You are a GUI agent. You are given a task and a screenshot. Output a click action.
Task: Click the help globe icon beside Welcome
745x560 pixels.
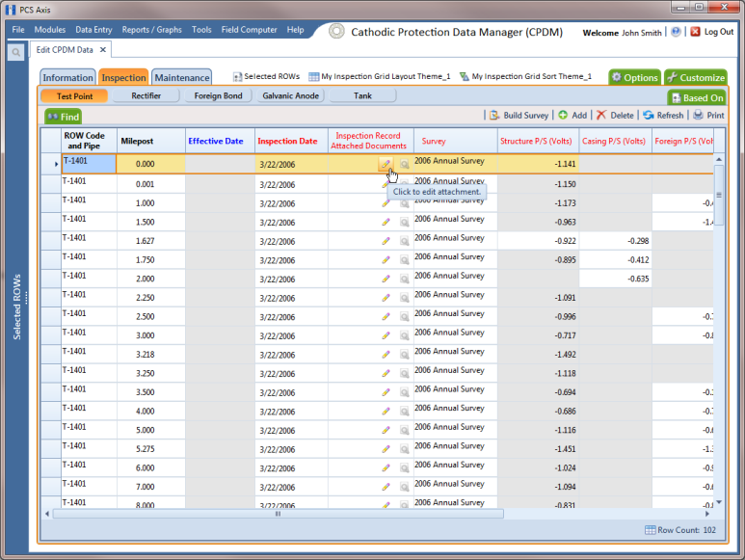[676, 32]
